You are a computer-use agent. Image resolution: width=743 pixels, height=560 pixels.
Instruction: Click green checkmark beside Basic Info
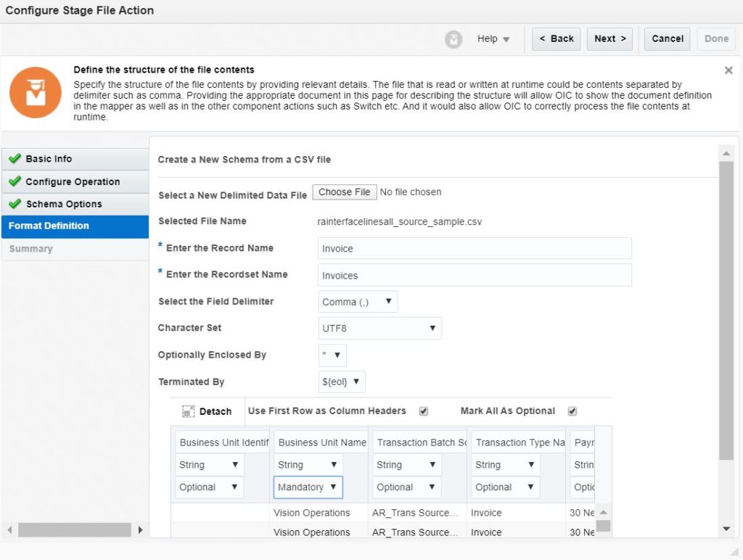click(x=15, y=159)
